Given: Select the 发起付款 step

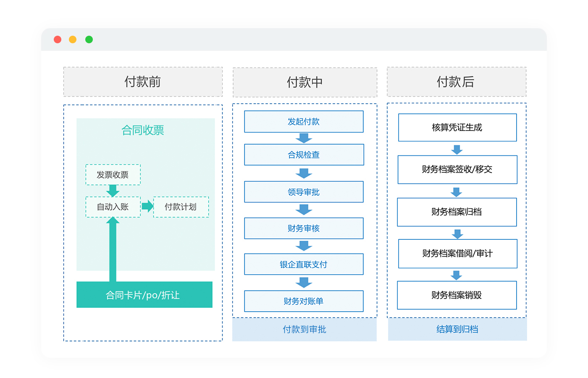Looking at the screenshot, I should coord(304,122).
